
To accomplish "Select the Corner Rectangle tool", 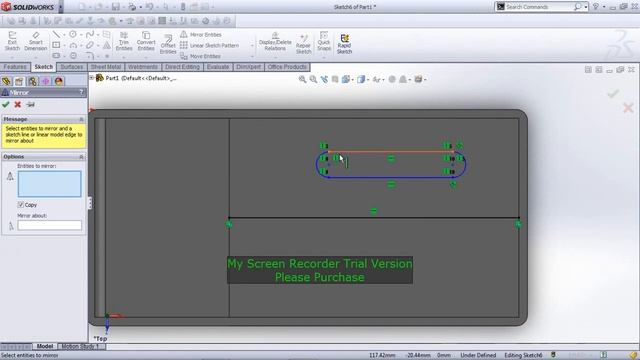I will tap(56, 45).
